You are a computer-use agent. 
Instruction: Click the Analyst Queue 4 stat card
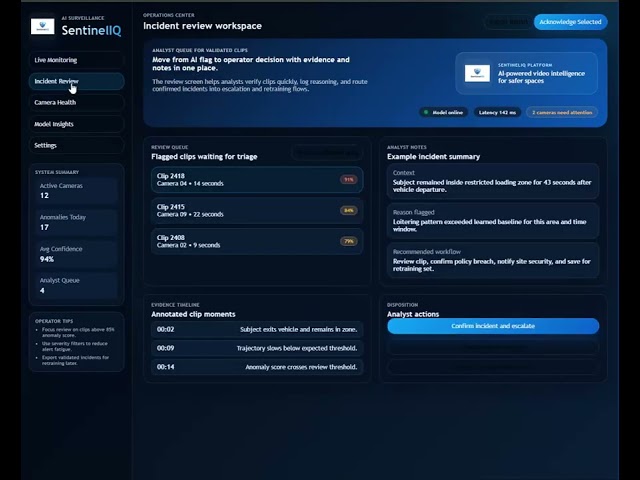coord(76,285)
